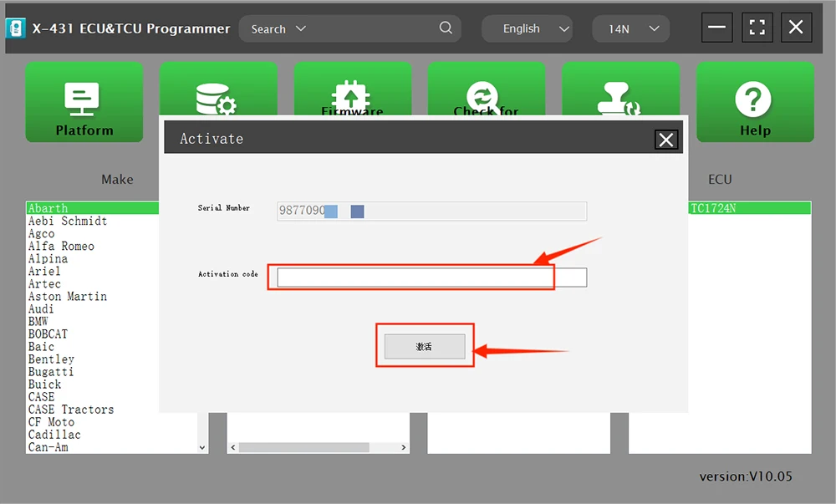Click the stamp activation icon tile
This screenshot has height=504, width=836.
click(619, 94)
